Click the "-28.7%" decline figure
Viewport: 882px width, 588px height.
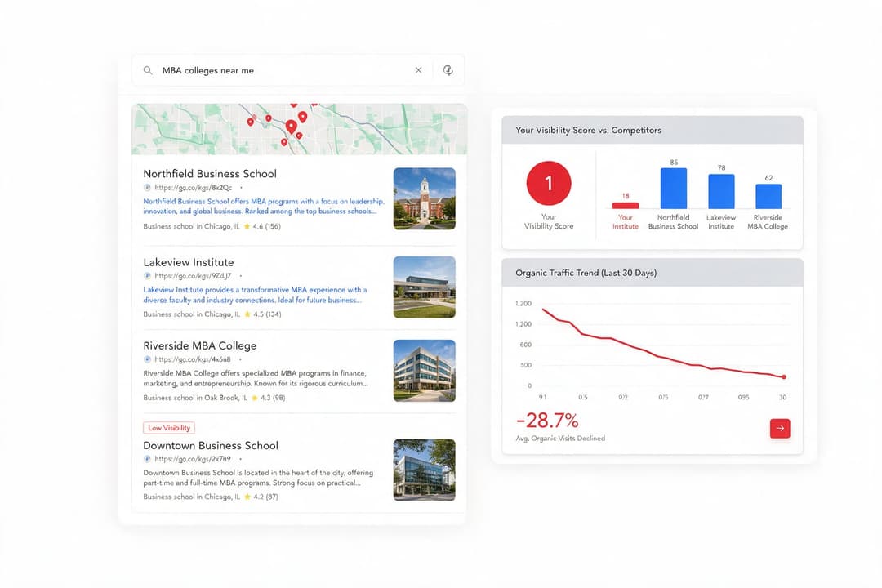[x=547, y=421]
